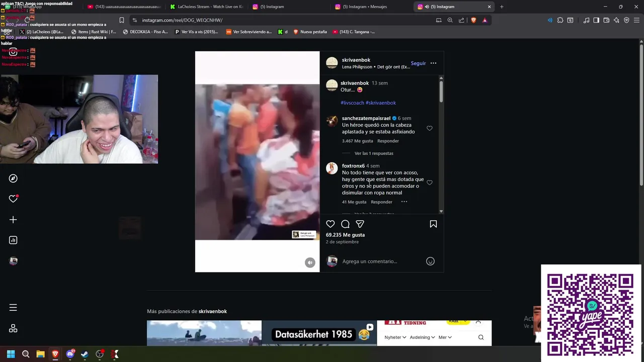The image size is (644, 362).
Task: Expand 'Ver las 1 respuestas' replies
Action: pyautogui.click(x=374, y=153)
